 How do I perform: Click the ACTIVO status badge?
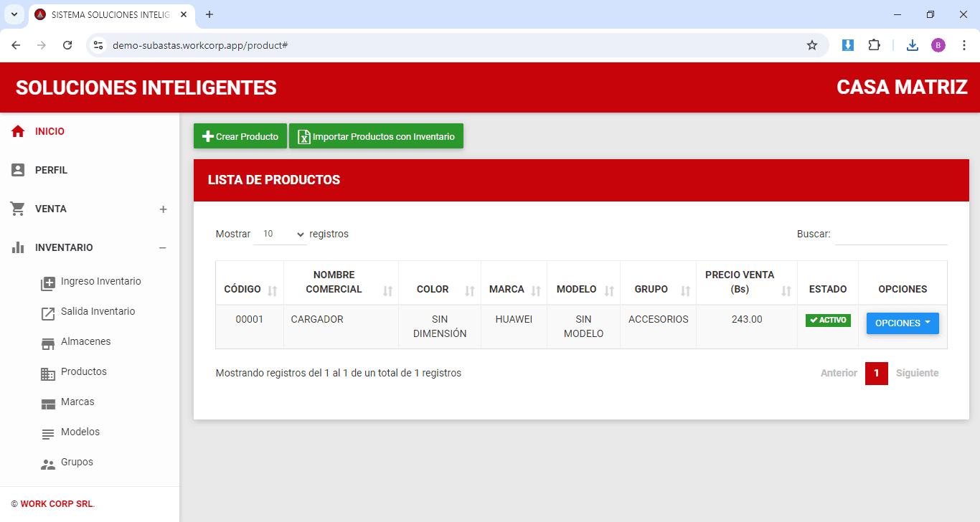(x=828, y=321)
